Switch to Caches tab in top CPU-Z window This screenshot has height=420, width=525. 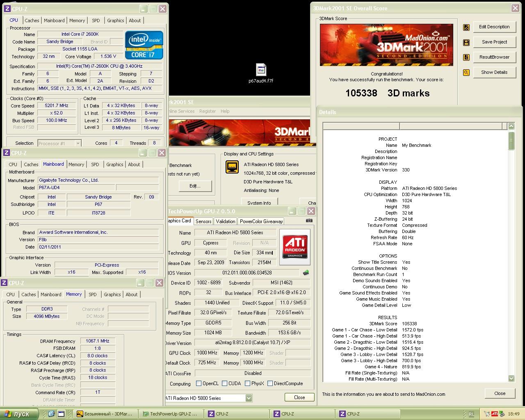coord(32,21)
